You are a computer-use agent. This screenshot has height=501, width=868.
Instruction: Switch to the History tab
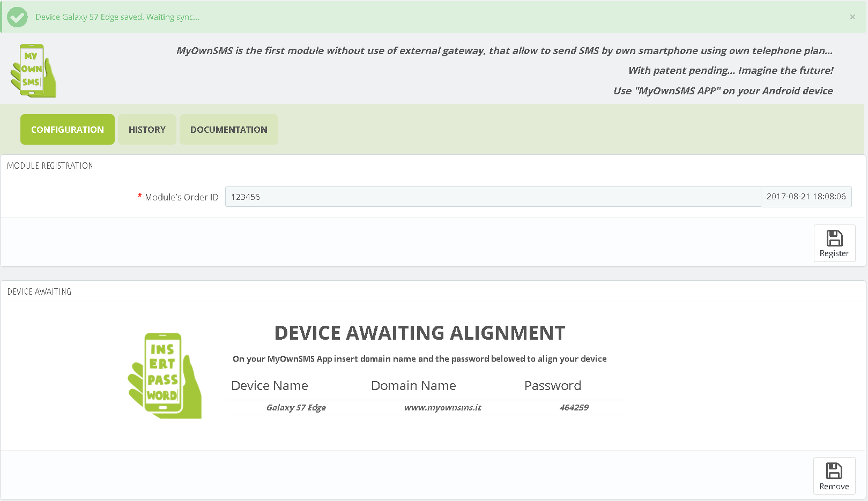(147, 130)
